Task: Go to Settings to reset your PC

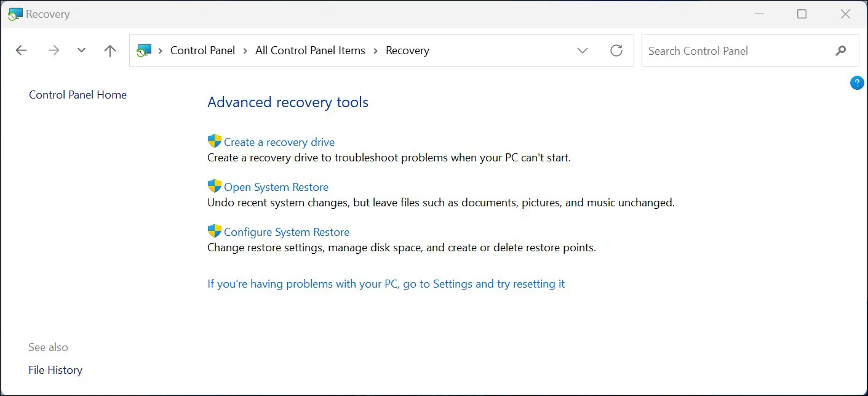Action: click(x=386, y=283)
